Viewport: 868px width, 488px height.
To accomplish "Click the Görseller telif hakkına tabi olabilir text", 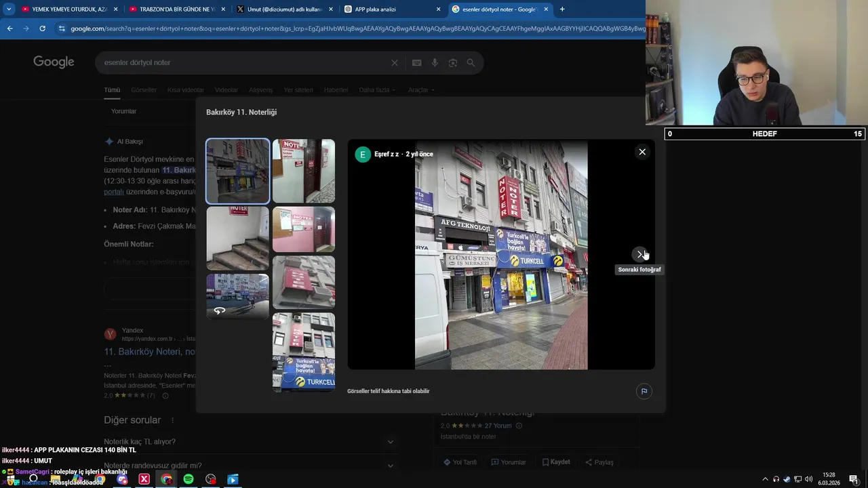I will coord(389,391).
